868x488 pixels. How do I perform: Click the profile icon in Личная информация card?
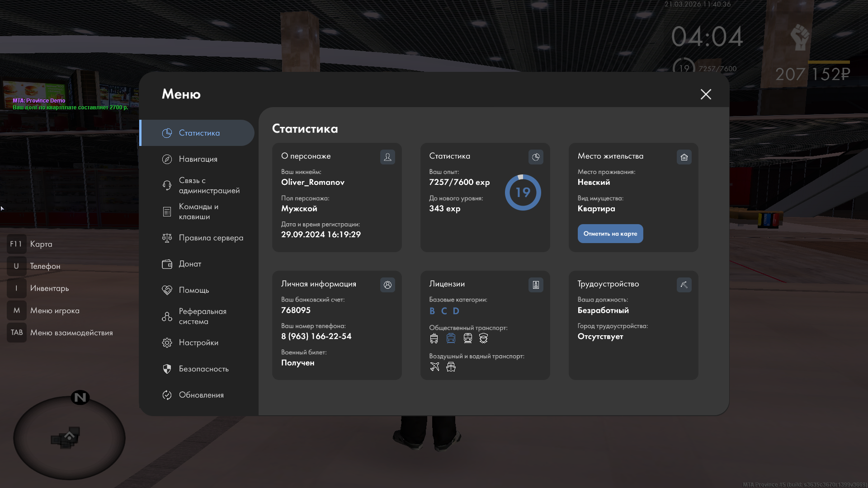click(x=387, y=285)
